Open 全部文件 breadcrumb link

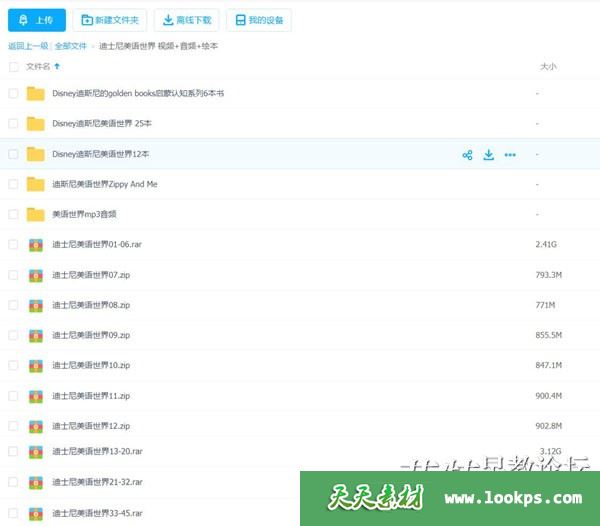tap(71, 46)
